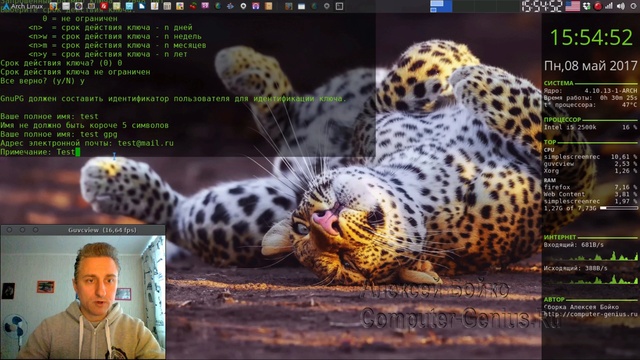Click 'Срок действия ключа не ограничен' line
The height and width of the screenshot is (360, 640).
point(76,72)
